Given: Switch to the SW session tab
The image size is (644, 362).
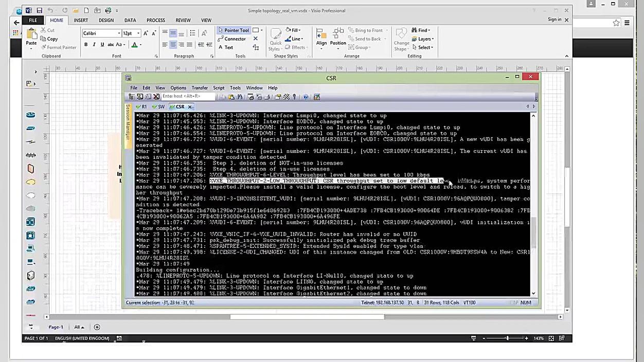Looking at the screenshot, I should pyautogui.click(x=158, y=106).
